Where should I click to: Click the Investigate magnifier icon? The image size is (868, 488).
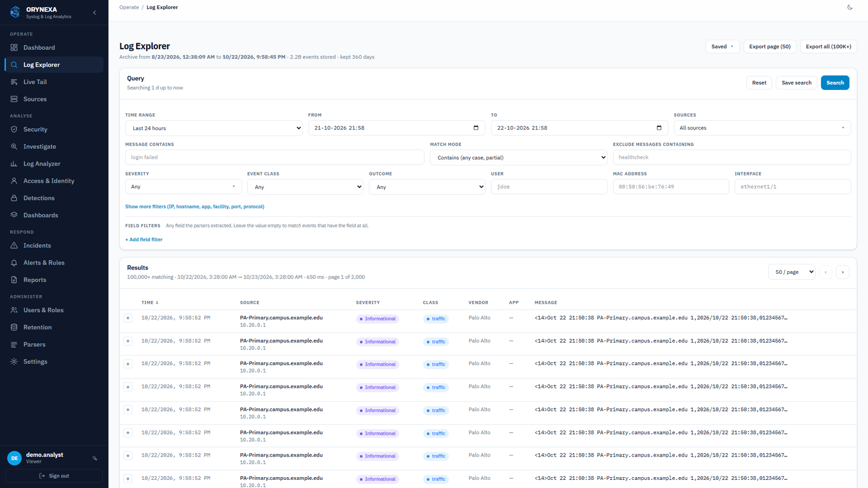tap(14, 147)
